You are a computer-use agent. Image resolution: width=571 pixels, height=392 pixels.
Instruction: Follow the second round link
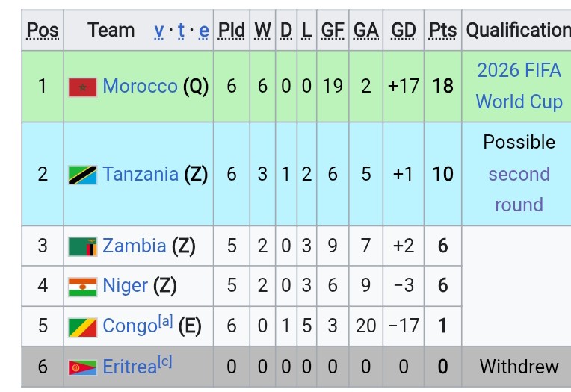tap(519, 189)
